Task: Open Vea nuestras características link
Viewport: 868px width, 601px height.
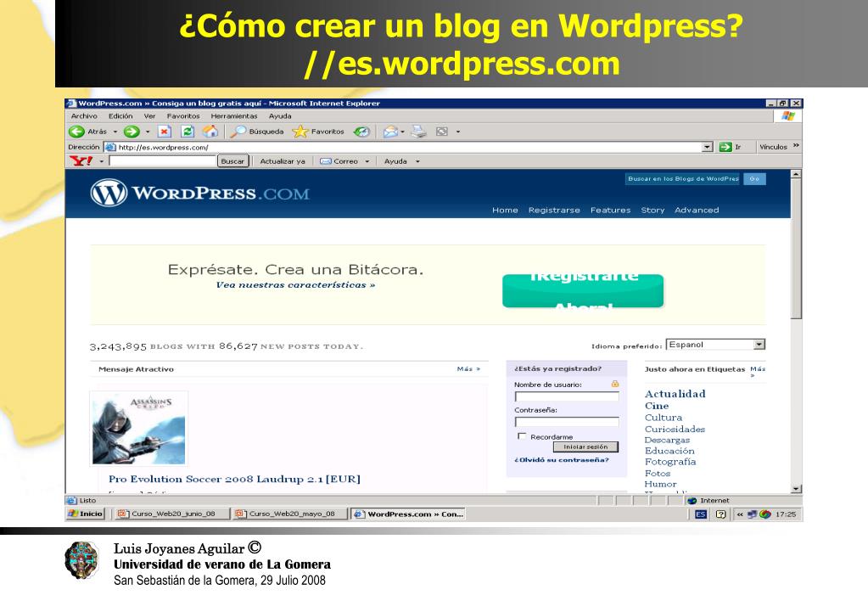Action: click(x=295, y=284)
